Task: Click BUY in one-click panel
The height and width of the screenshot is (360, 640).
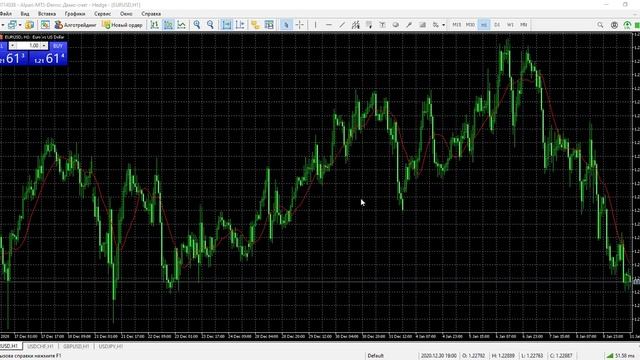Action: tap(58, 46)
